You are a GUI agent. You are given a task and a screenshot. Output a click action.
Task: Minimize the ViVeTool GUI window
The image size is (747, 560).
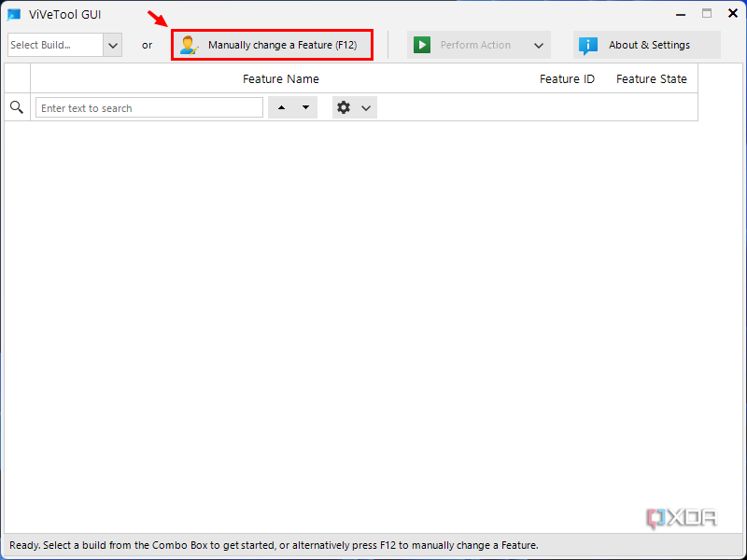[x=681, y=14]
